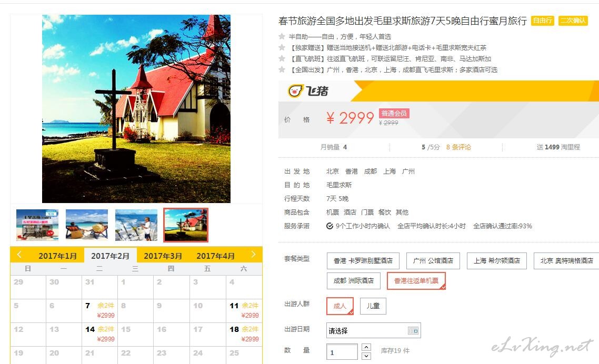
Task: Select 上海 希尔顿酒店 package button
Action: point(496,261)
